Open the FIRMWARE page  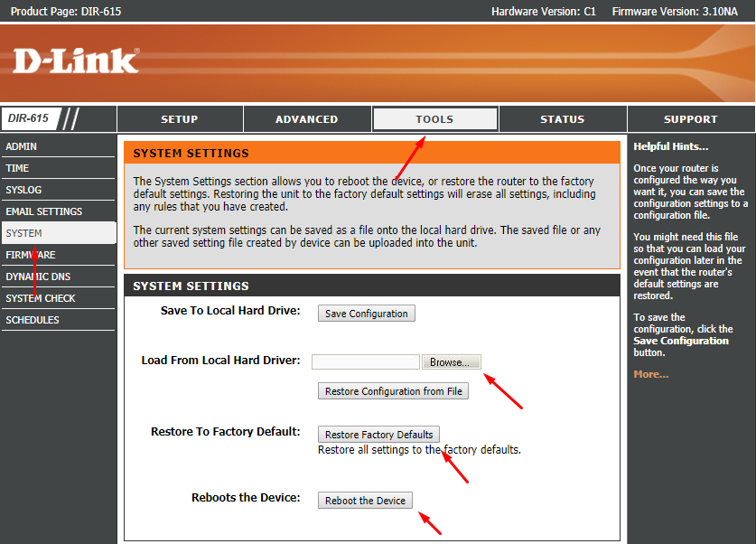click(58, 255)
